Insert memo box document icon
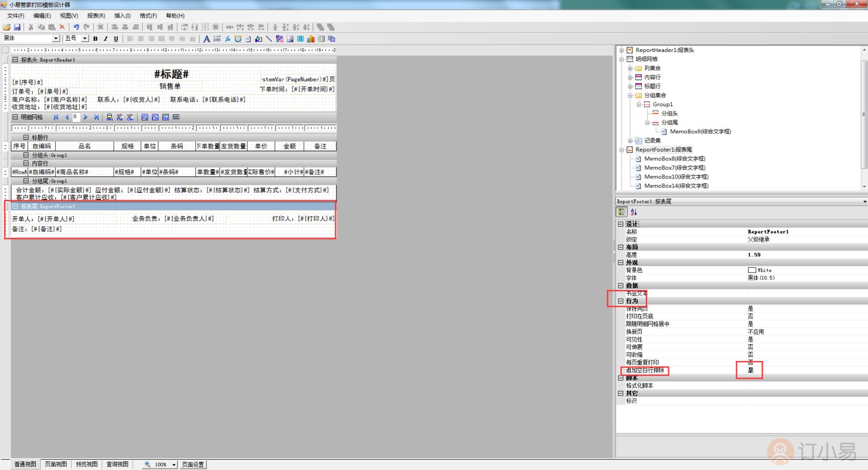Screen dimensions: 868x470 (x=248, y=39)
